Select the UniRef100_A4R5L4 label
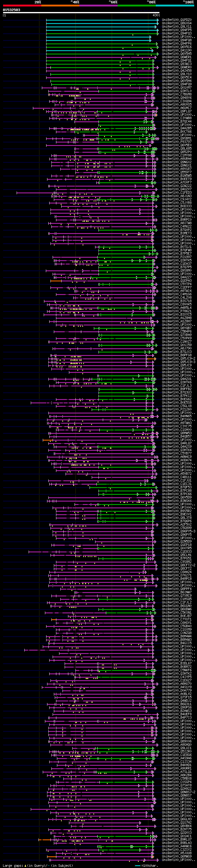 click(177, 308)
